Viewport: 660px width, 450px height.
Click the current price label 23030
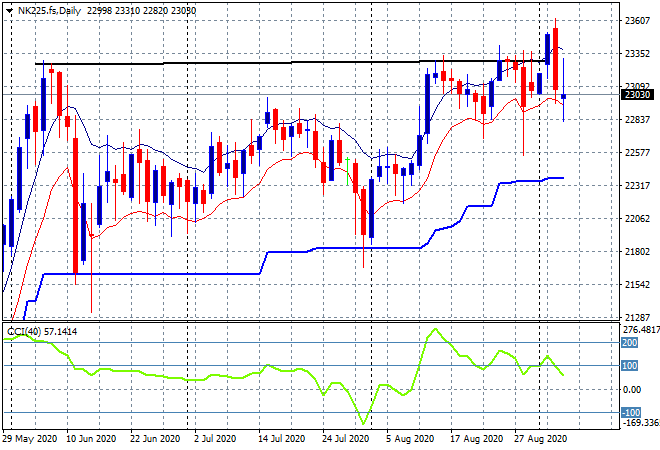point(637,95)
